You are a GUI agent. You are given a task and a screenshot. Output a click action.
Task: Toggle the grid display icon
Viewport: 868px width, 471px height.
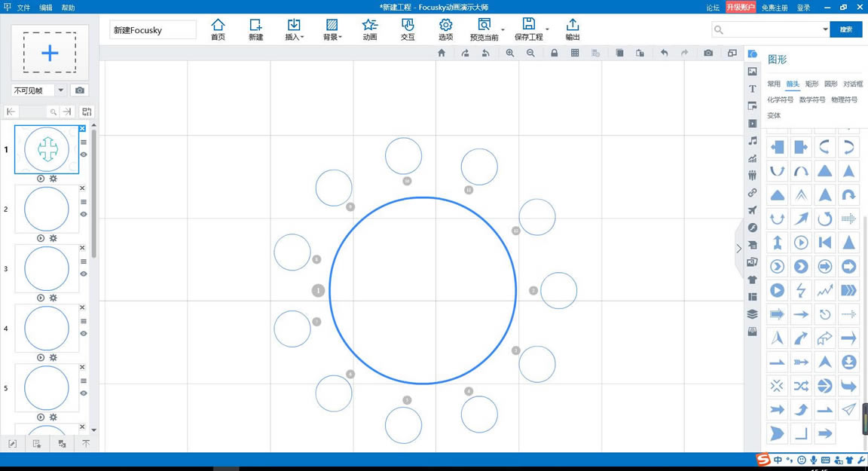(575, 53)
